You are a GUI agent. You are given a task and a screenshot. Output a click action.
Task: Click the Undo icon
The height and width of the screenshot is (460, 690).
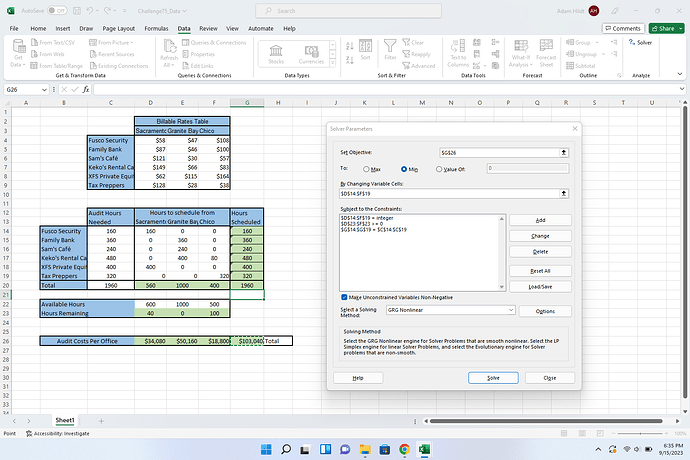pos(90,11)
